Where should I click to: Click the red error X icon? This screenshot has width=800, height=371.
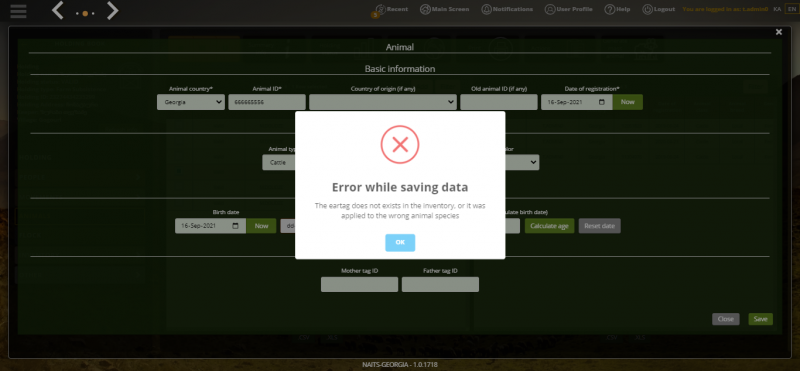pyautogui.click(x=400, y=145)
